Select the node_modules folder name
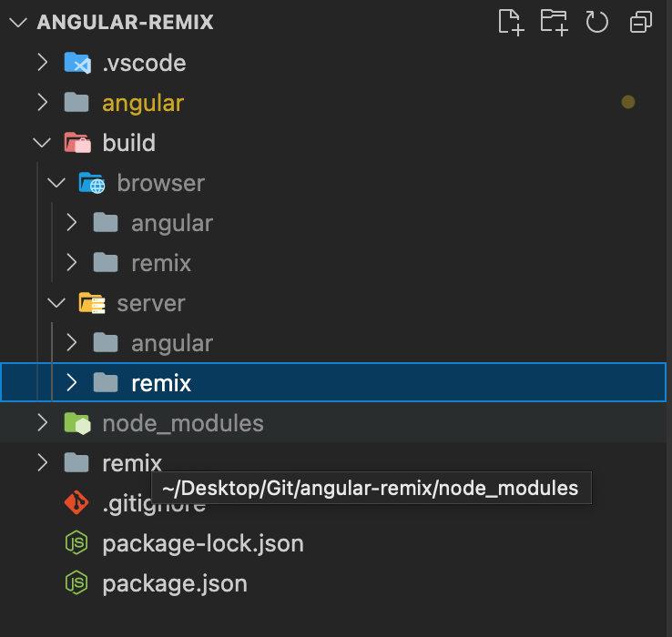Image resolution: width=672 pixels, height=637 pixels. 183,424
